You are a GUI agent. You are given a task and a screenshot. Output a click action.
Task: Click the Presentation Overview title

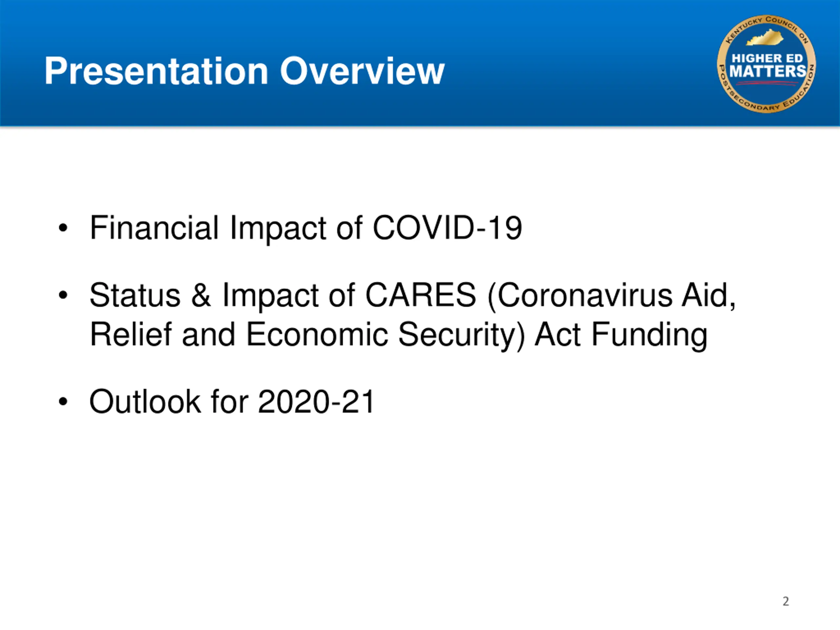tap(244, 71)
